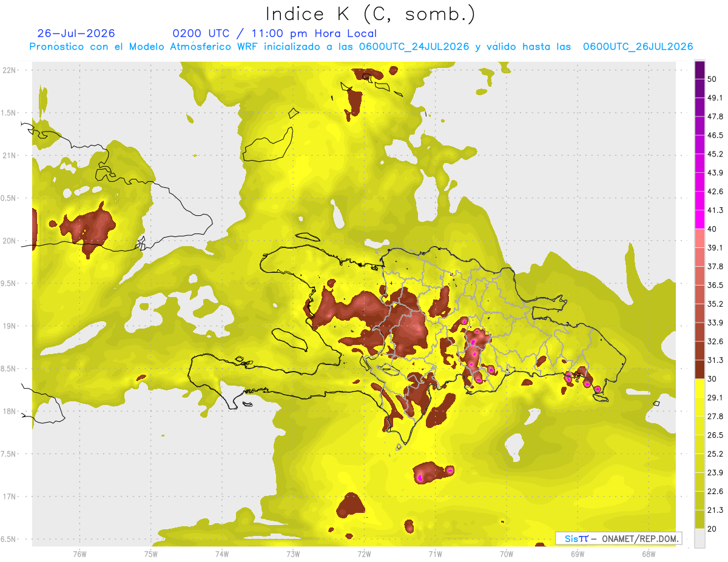Click the colorbar value "39.1"
Viewport: 728px width, 562px height.
coord(715,247)
